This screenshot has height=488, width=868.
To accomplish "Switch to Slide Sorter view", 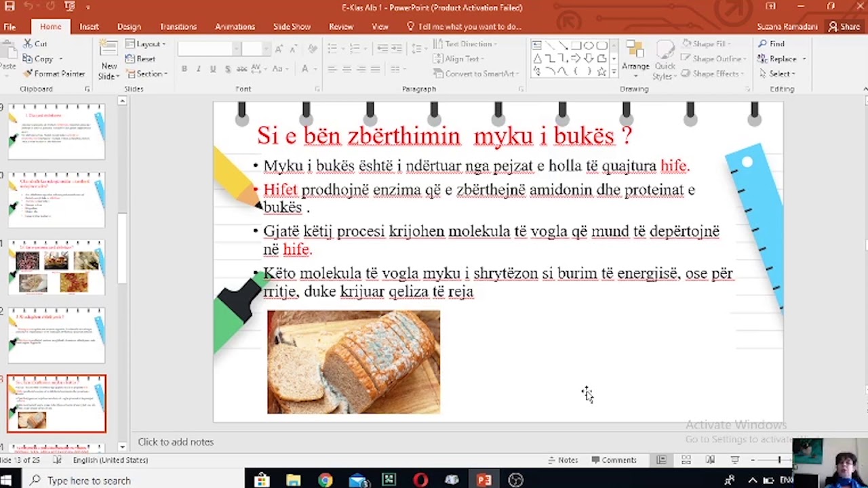I will (686, 460).
